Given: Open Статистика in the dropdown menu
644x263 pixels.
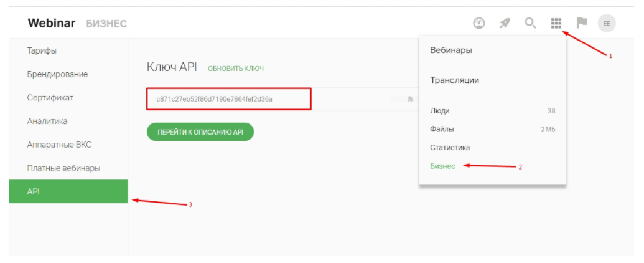Looking at the screenshot, I should [x=450, y=148].
